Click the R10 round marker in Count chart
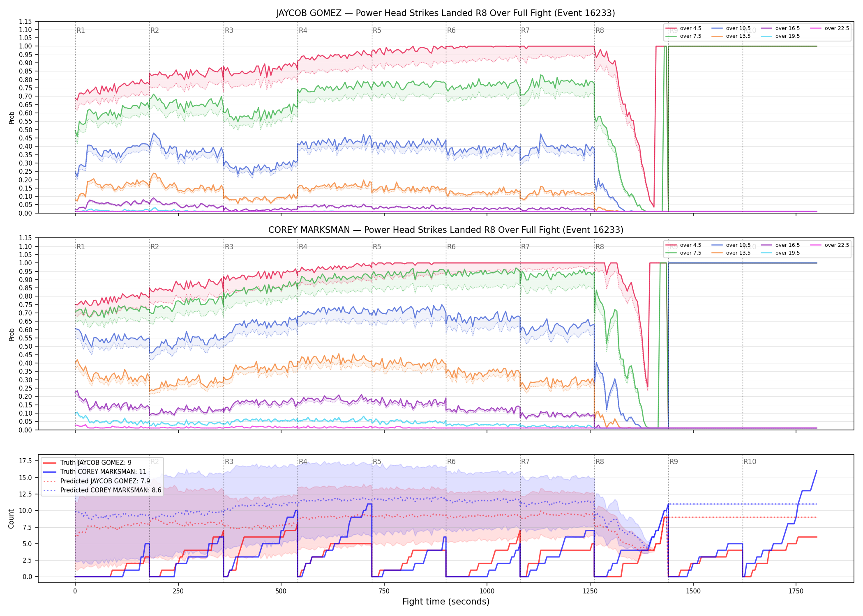The width and height of the screenshot is (863, 616). coord(750,462)
